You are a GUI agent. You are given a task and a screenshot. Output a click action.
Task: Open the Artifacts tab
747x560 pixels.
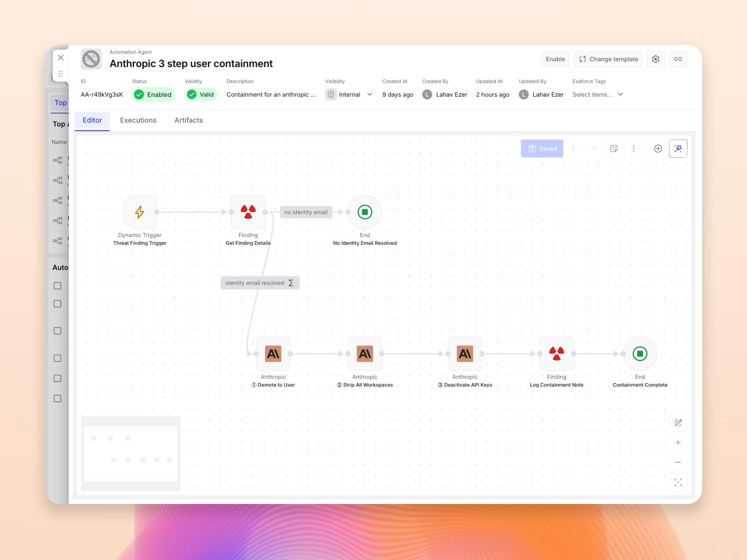[x=189, y=120]
